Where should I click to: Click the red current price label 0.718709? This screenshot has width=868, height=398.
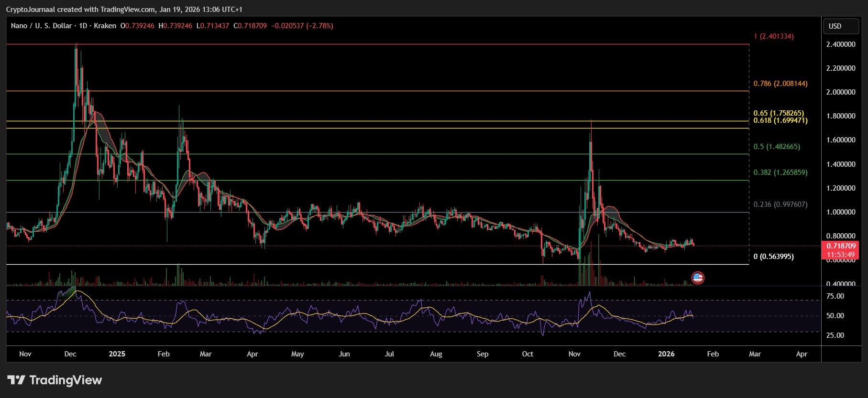840,246
